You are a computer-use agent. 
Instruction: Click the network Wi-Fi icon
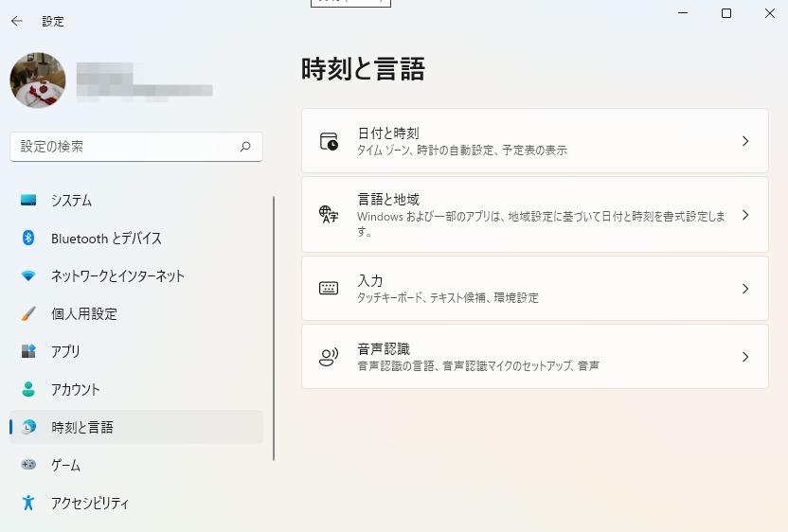pos(28,275)
